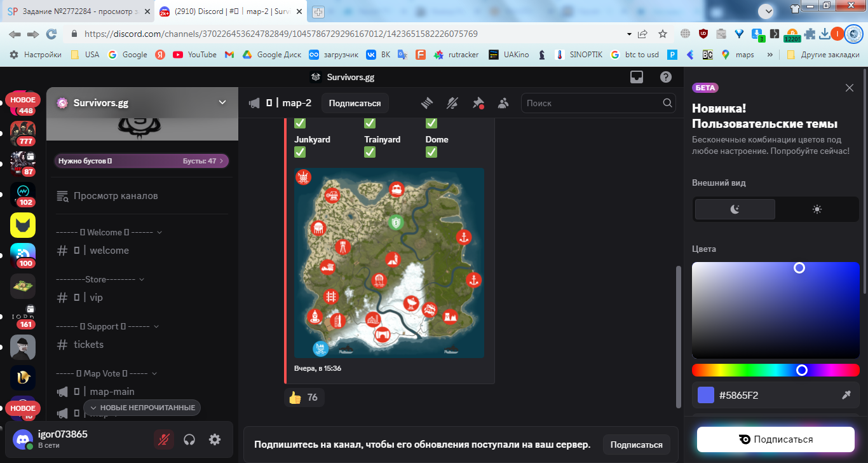Pick a color with the eyedropper icon

[x=846, y=395]
